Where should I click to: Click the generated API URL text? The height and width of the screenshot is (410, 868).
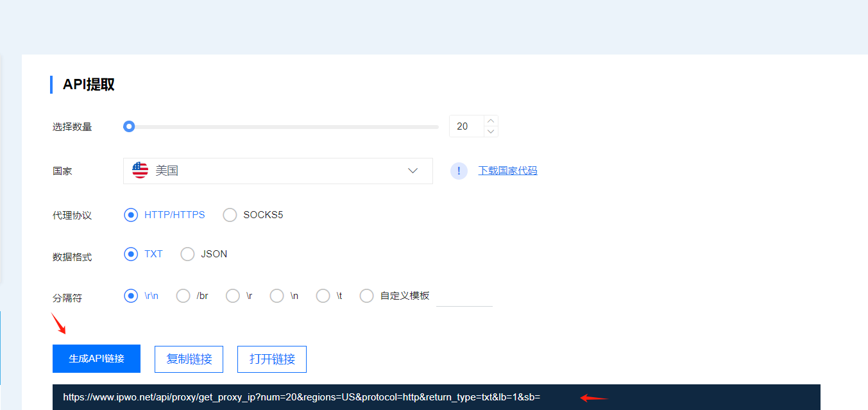click(302, 397)
